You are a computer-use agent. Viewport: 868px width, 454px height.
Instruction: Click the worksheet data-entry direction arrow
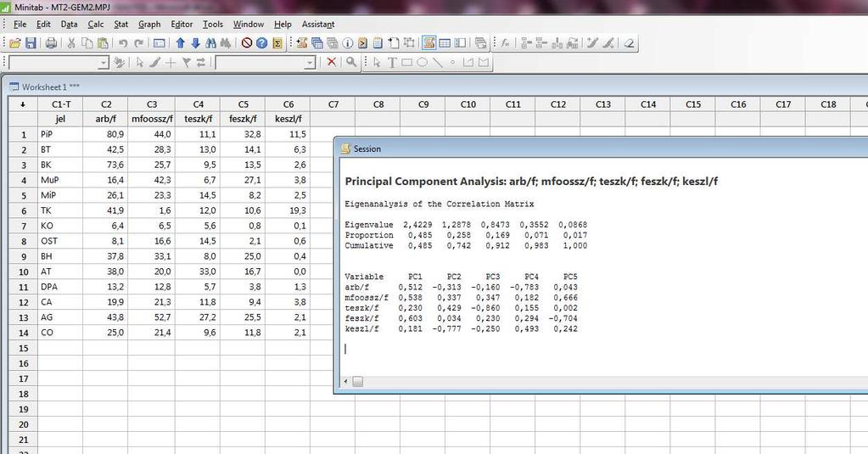click(23, 104)
